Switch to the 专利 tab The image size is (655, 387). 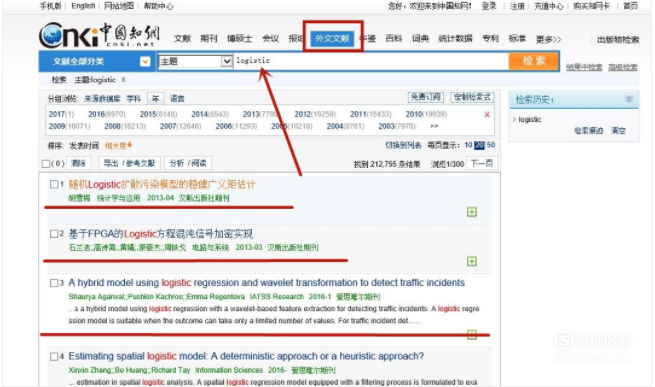coord(490,38)
